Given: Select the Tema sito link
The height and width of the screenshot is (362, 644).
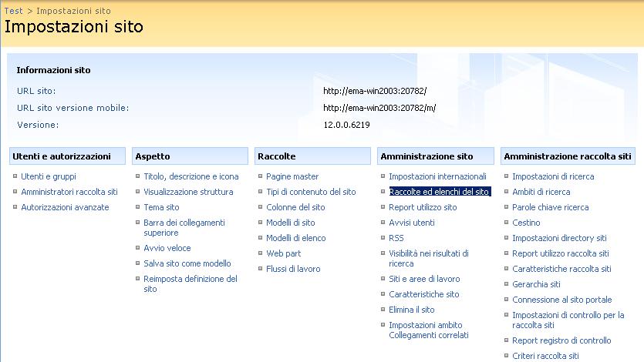Looking at the screenshot, I should (161, 207).
